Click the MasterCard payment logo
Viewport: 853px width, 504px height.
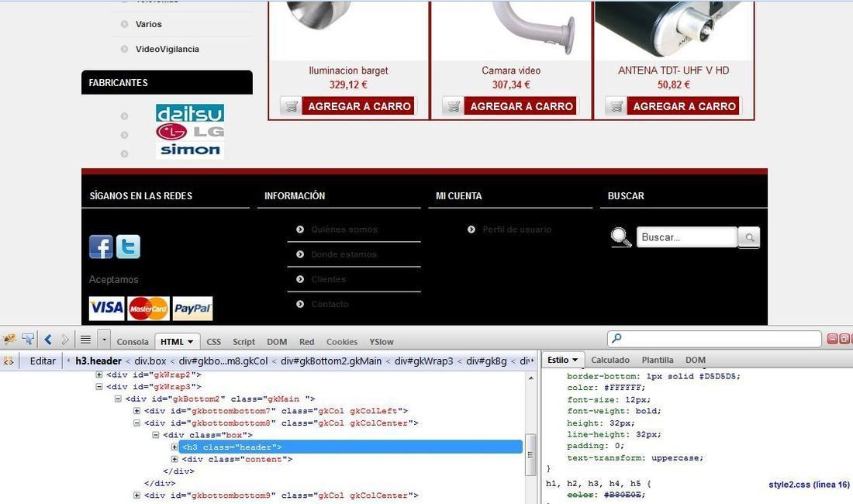click(149, 309)
